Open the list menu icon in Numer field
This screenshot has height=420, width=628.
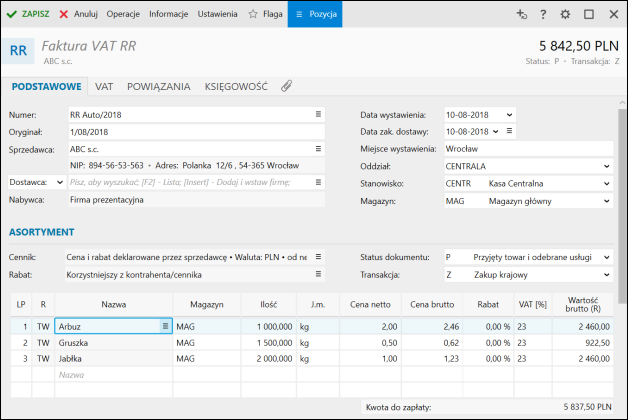(319, 114)
